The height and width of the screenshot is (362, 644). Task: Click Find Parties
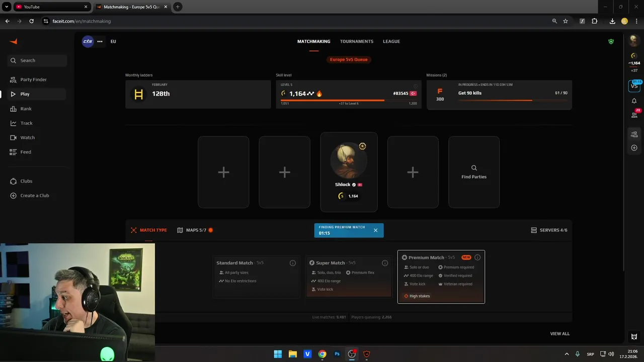click(474, 172)
